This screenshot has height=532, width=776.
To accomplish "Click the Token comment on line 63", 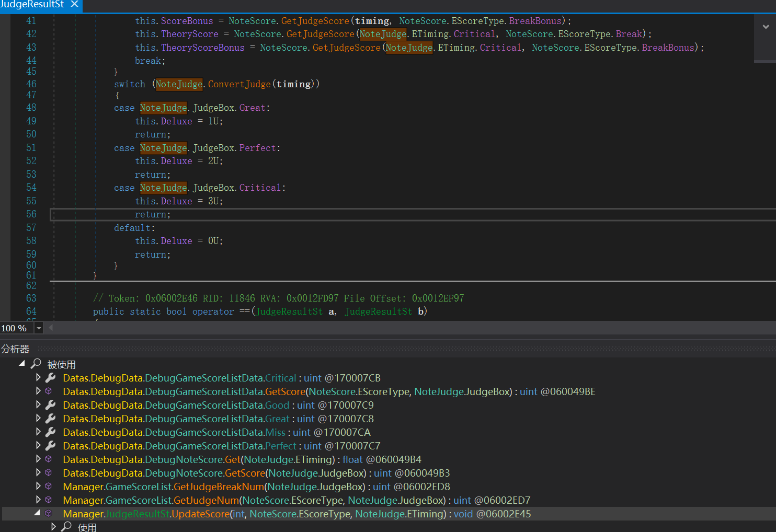I will 278,298.
